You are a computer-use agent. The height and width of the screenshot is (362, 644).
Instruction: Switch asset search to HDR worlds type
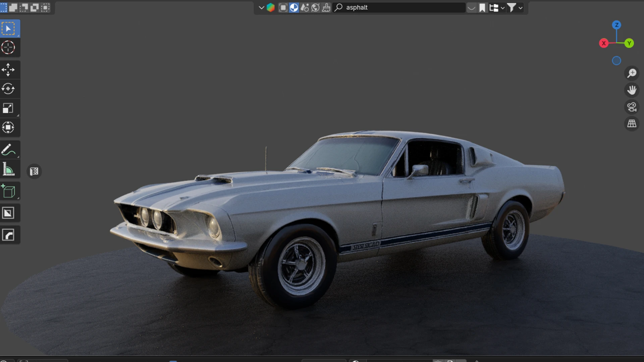click(315, 7)
